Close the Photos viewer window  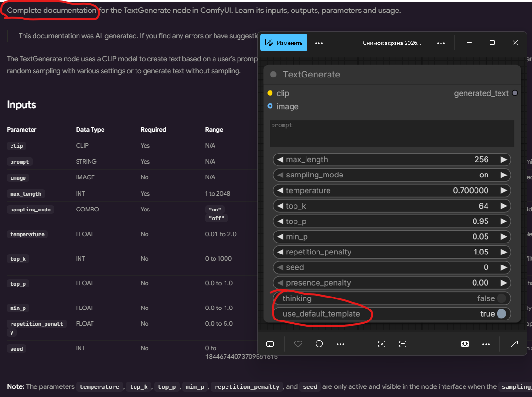[x=515, y=43]
